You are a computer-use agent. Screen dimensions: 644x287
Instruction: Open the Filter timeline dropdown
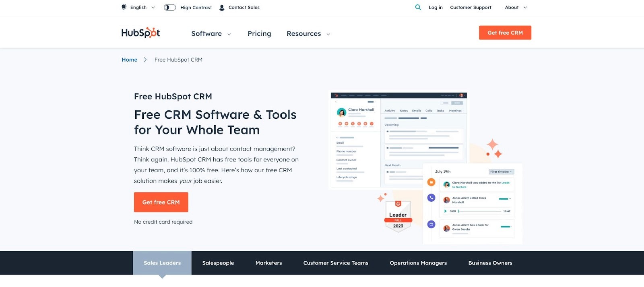[x=501, y=172]
